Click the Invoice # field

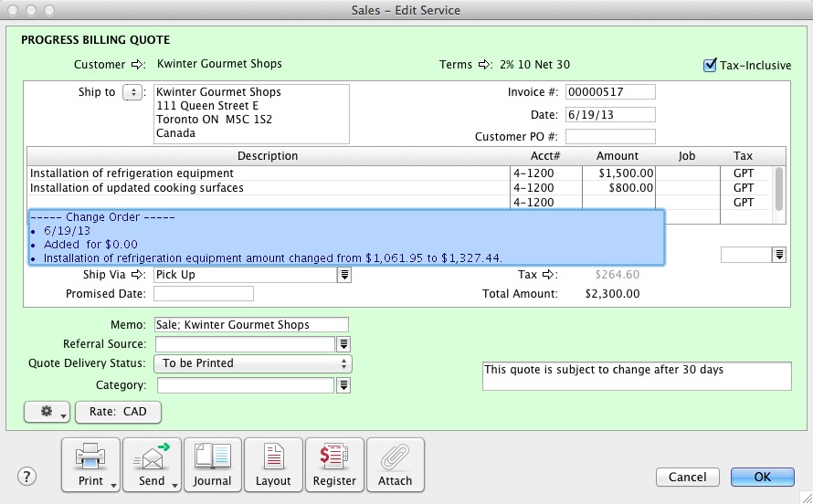point(609,92)
